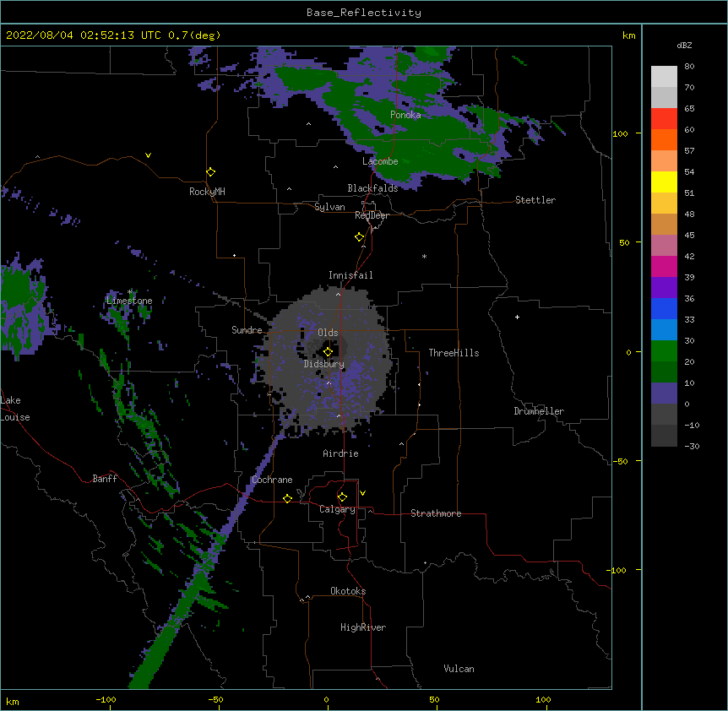Click the yellow marker above Calgary label
The width and height of the screenshot is (728, 711).
click(x=342, y=497)
